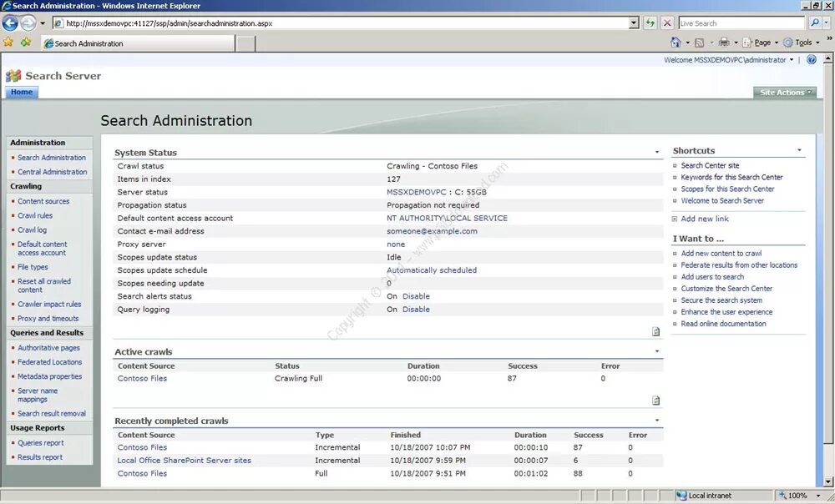Expand the Shortcuts web part menu

(799, 150)
